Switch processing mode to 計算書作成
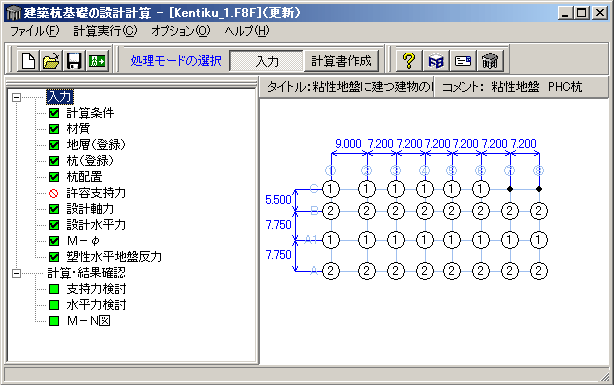Image resolution: width=614 pixels, height=385 pixels. coord(341,61)
